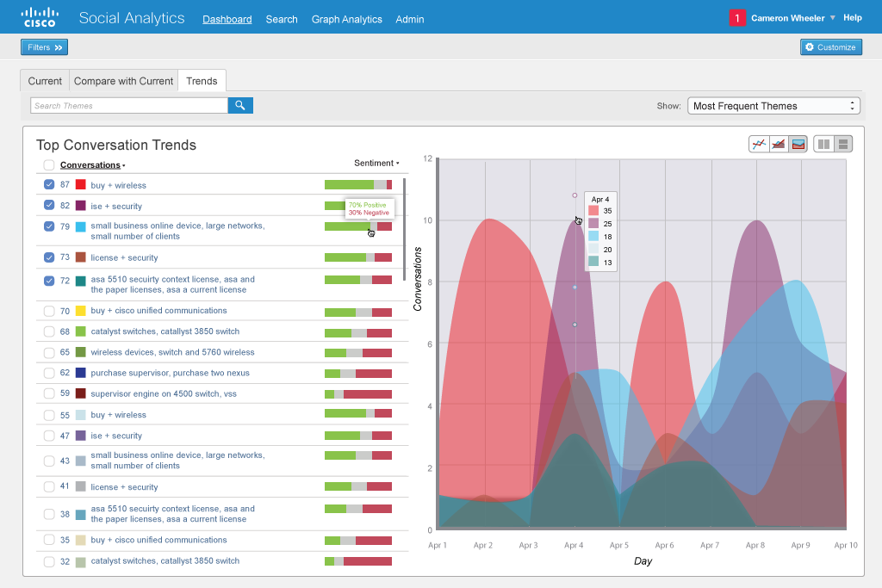Open the Most Frequent Themes dropdown
The width and height of the screenshot is (882, 588).
773,106
